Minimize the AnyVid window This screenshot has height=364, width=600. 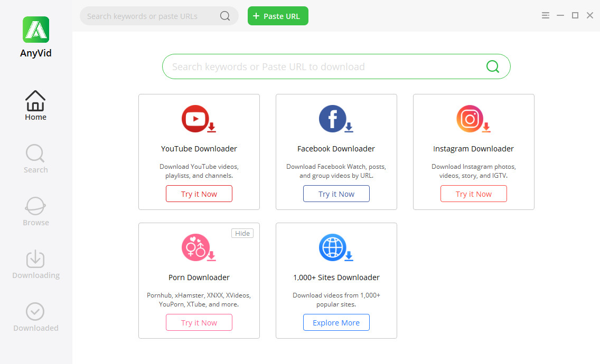pos(560,15)
